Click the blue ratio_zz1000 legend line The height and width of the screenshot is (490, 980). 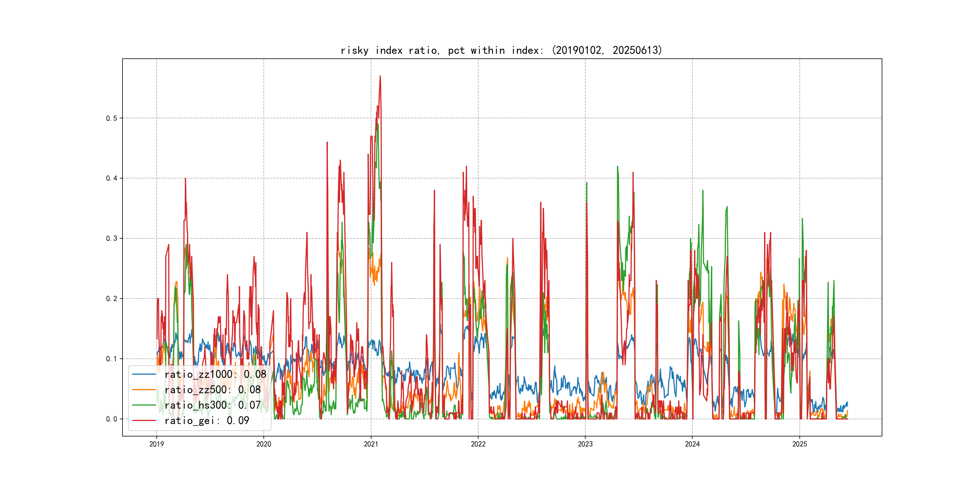[144, 374]
